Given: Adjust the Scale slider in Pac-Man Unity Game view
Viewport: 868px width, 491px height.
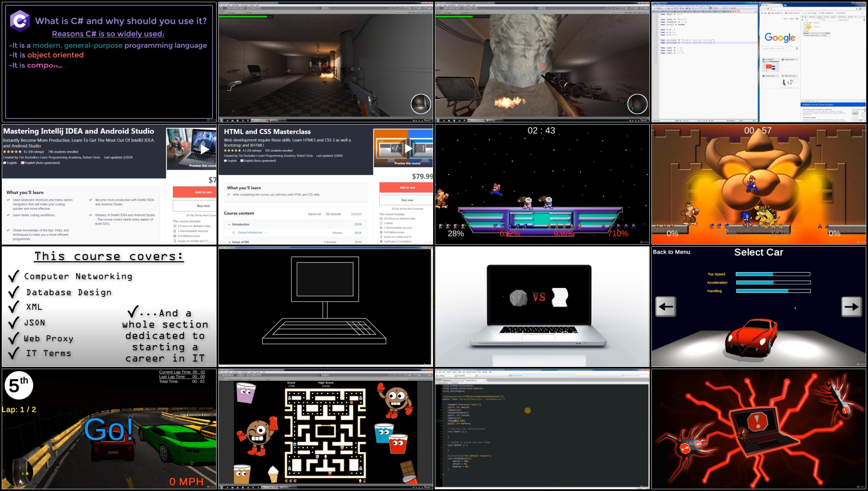Looking at the screenshot, I should 258,380.
